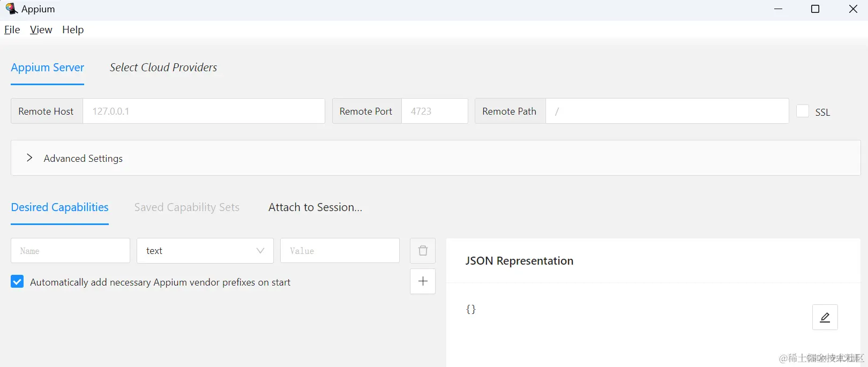Close the Appium window

point(854,9)
